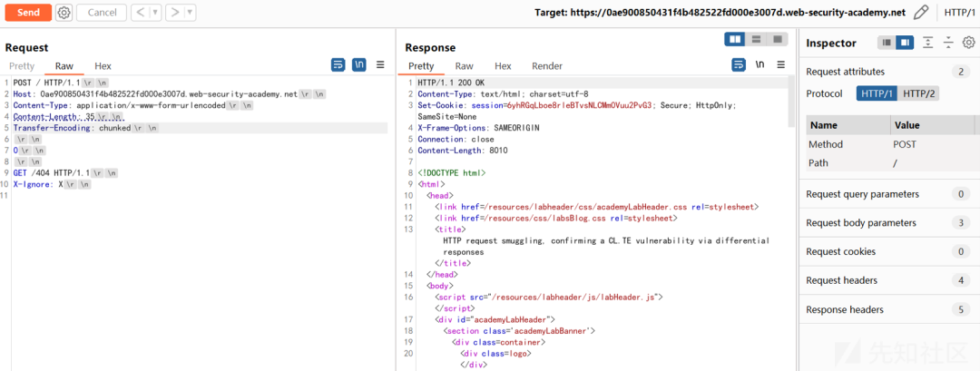
Task: Switch Request view to Pretty tab
Action: (22, 66)
